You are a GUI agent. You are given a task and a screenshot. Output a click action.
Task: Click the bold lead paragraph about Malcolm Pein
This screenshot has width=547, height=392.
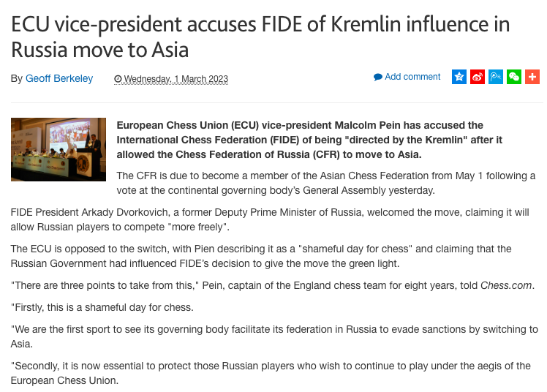point(300,140)
